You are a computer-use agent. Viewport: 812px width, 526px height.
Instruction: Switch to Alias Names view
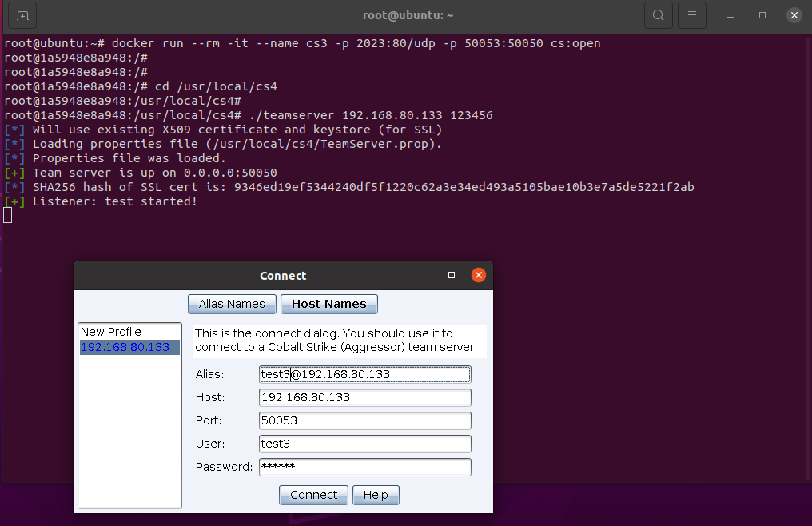(x=232, y=305)
